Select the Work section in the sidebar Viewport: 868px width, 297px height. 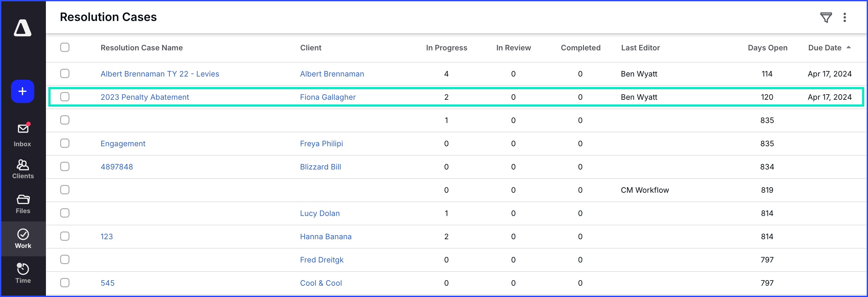(x=23, y=239)
